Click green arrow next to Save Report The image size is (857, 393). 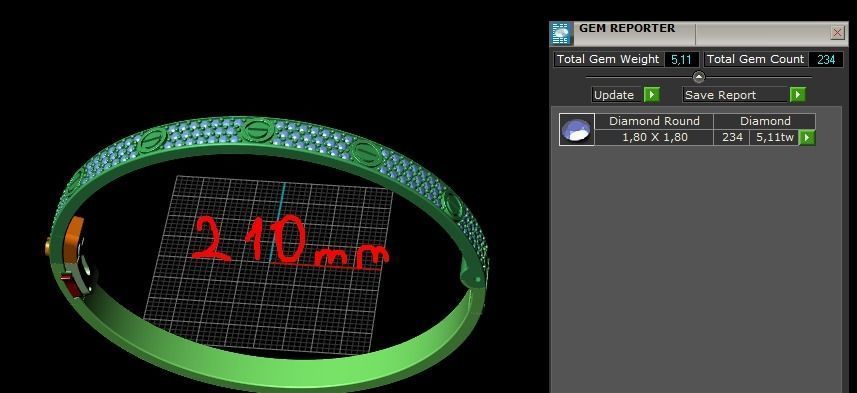coord(797,95)
